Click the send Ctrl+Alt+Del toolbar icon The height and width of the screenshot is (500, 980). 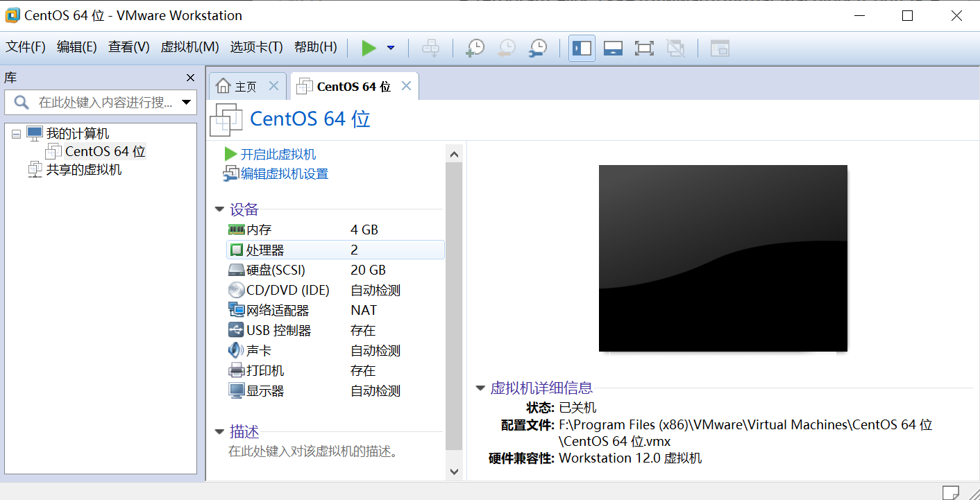(431, 48)
